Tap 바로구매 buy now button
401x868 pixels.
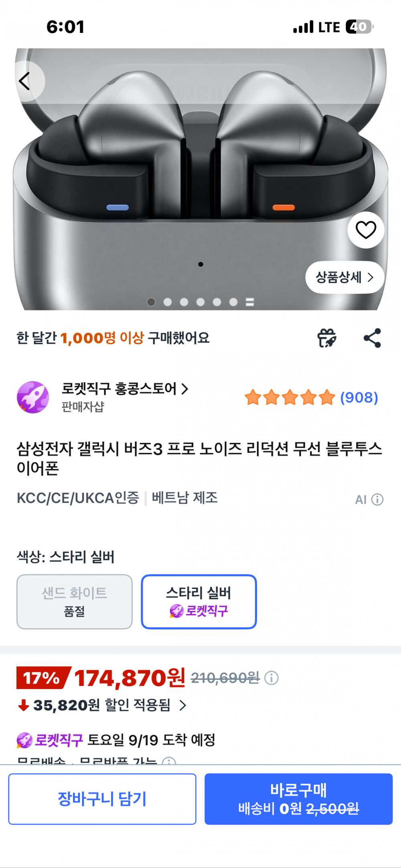(298, 799)
